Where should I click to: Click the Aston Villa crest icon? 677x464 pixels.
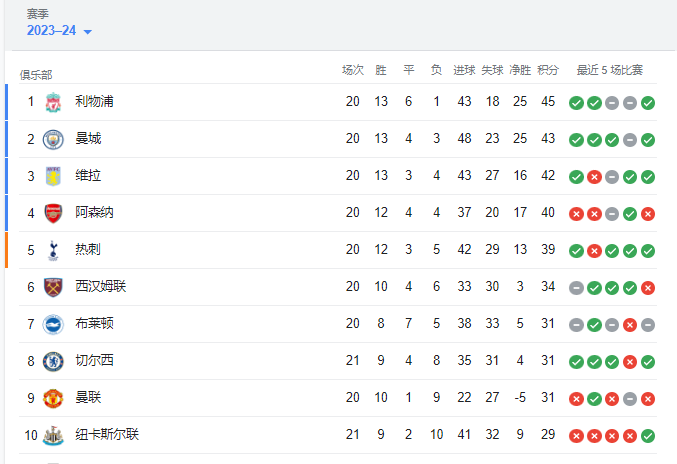(53, 176)
